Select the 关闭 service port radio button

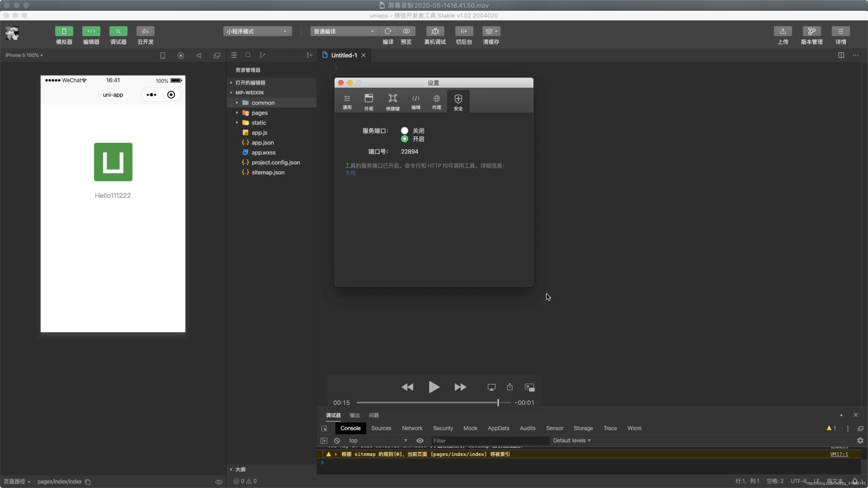404,131
